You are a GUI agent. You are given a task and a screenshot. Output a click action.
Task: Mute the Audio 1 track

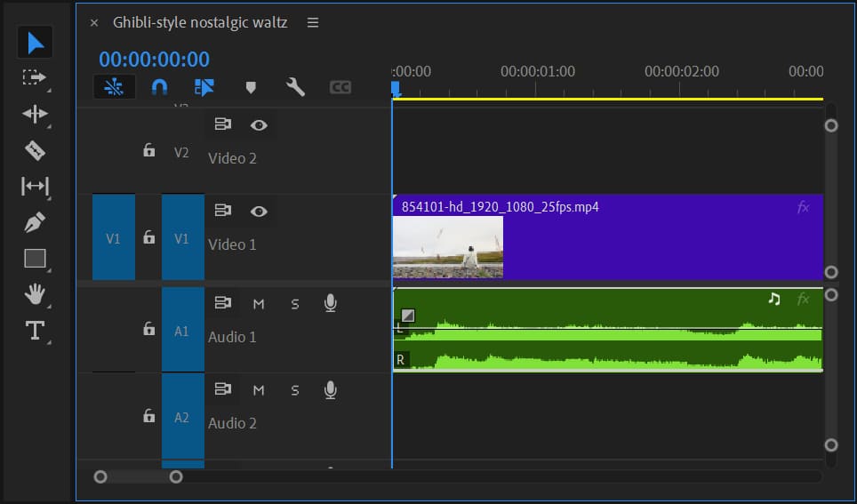pyautogui.click(x=259, y=304)
